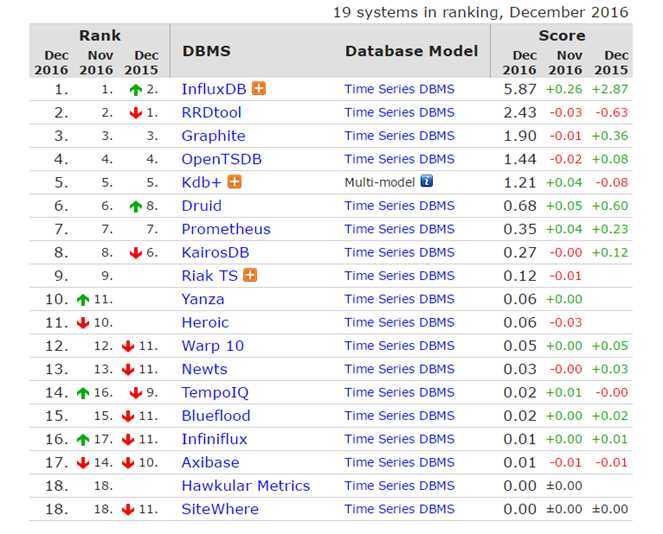Click Time Series DBMS in Newts row

tap(400, 369)
